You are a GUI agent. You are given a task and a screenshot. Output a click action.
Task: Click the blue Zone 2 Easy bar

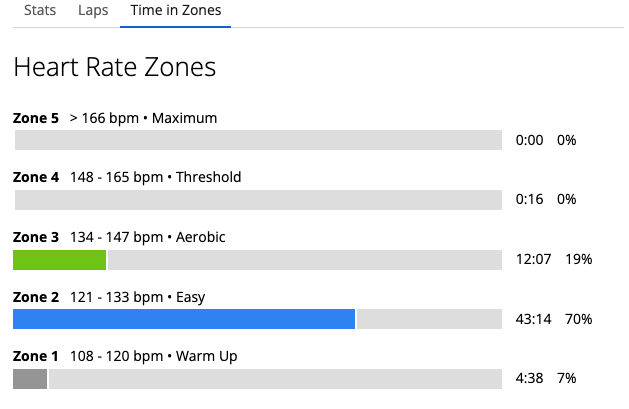pyautogui.click(x=184, y=319)
